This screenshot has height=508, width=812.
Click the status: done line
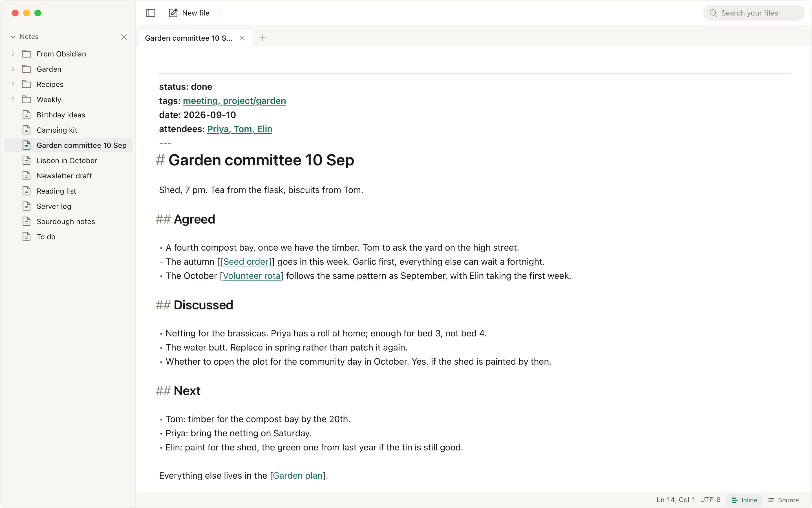pyautogui.click(x=186, y=86)
